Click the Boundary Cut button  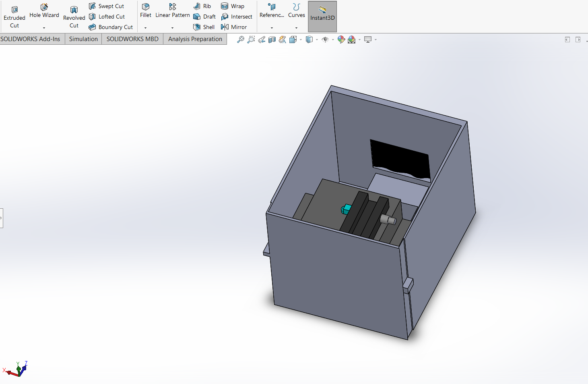coord(111,27)
